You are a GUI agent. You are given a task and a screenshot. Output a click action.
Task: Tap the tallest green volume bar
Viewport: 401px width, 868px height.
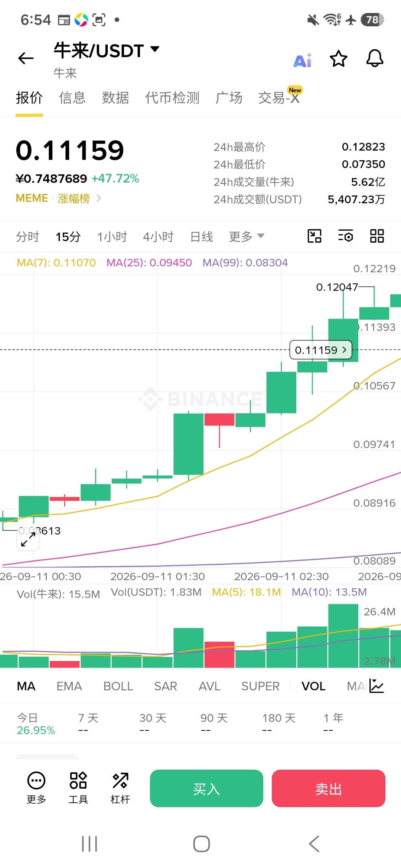(x=343, y=636)
